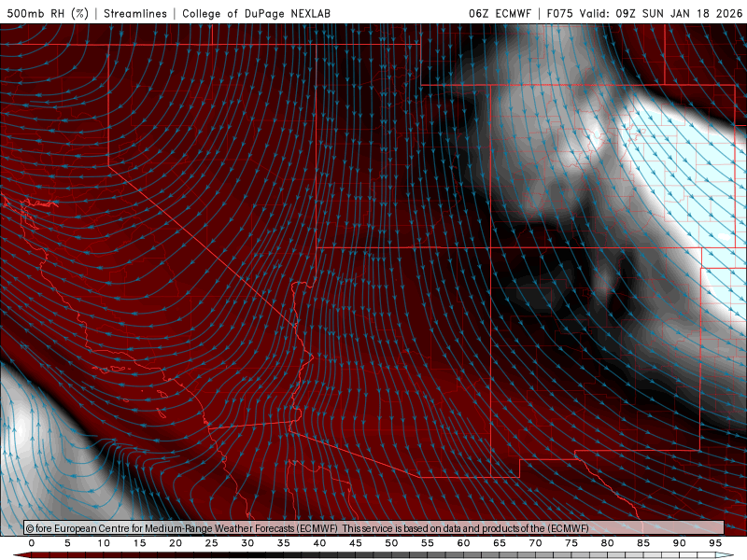Click the "95" value on color scale
747x560 pixels.
click(715, 543)
